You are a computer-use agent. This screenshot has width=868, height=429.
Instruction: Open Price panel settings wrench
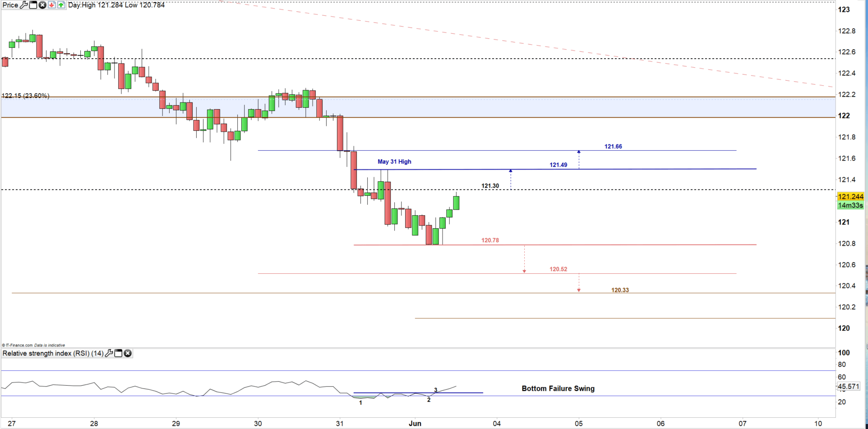click(x=24, y=5)
